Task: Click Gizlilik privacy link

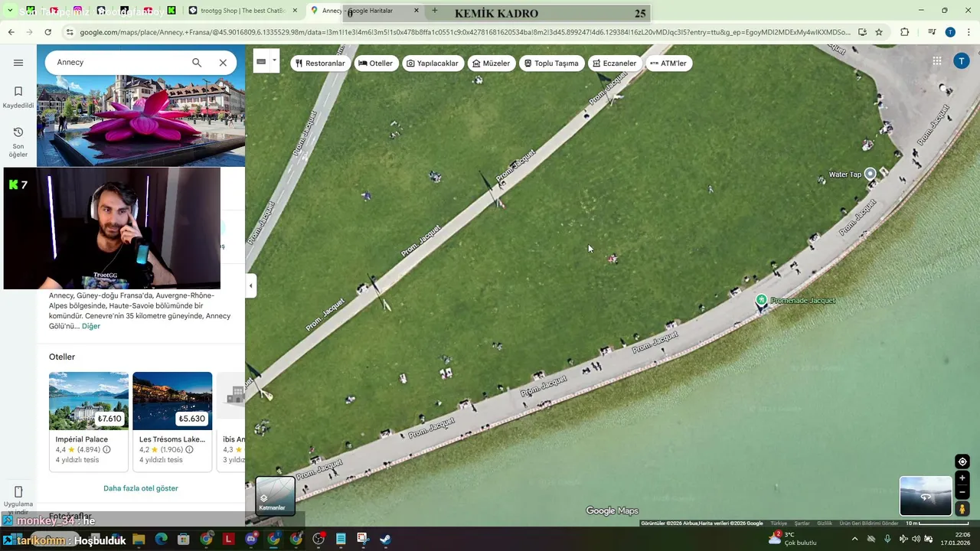Action: (x=825, y=523)
